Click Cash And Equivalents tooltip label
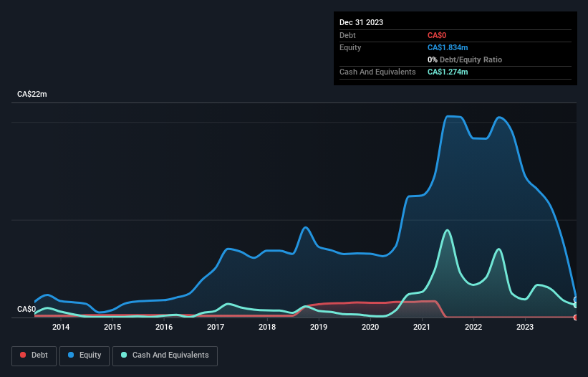This screenshot has height=377, width=588. [377, 72]
